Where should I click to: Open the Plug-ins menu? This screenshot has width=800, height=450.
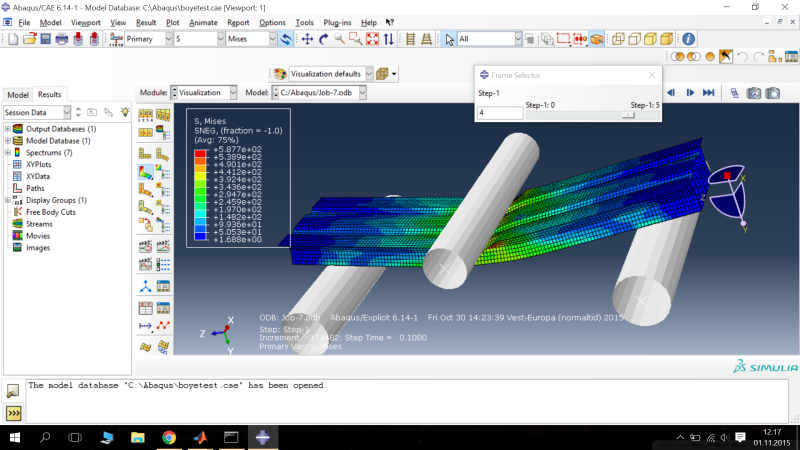click(337, 22)
